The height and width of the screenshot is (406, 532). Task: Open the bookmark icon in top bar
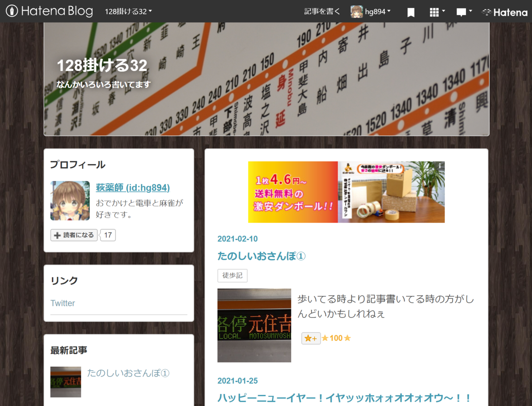tap(411, 12)
